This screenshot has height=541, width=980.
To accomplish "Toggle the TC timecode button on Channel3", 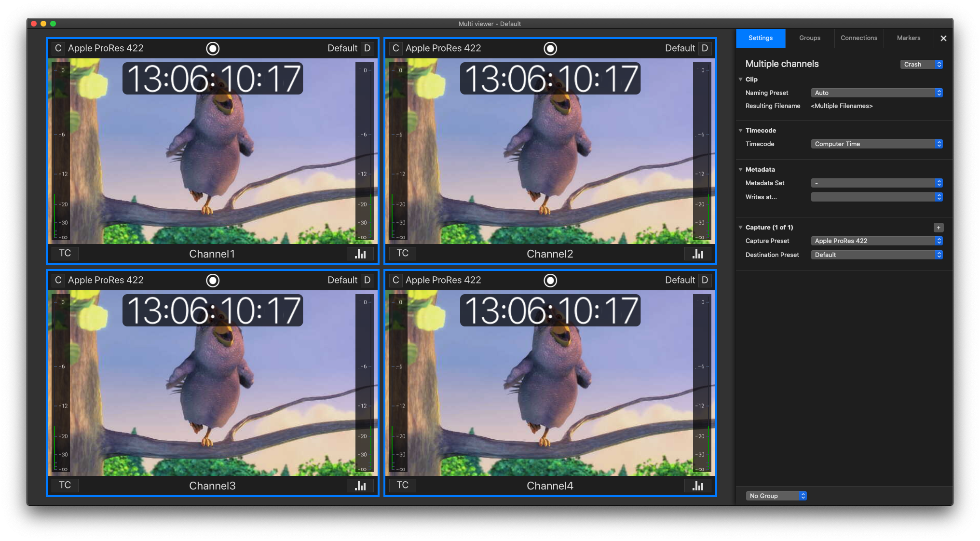I will (x=65, y=486).
